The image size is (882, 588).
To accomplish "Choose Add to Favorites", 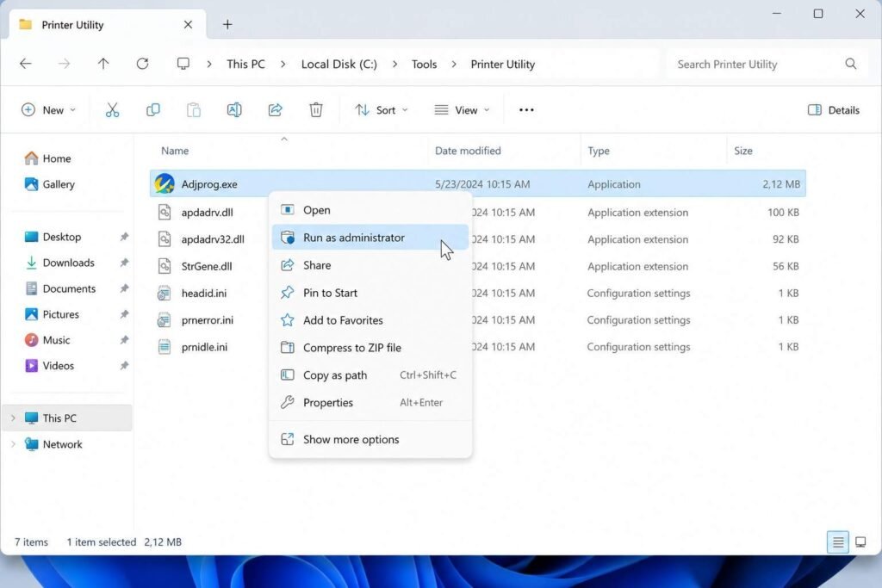I will [x=370, y=320].
